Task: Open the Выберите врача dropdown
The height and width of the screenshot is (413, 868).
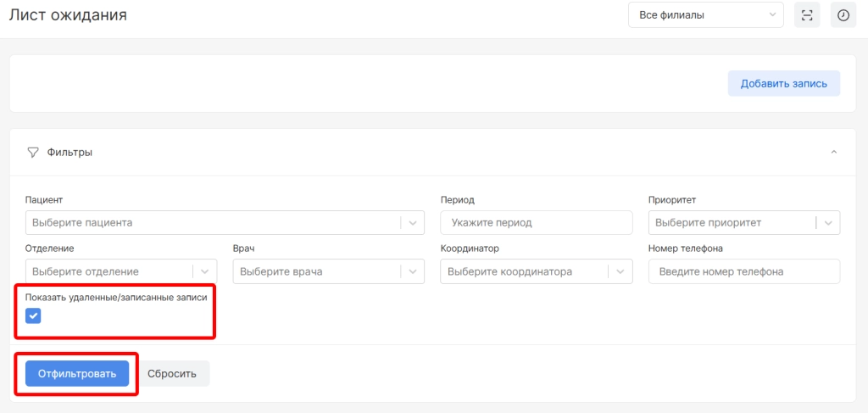Action: [318, 272]
